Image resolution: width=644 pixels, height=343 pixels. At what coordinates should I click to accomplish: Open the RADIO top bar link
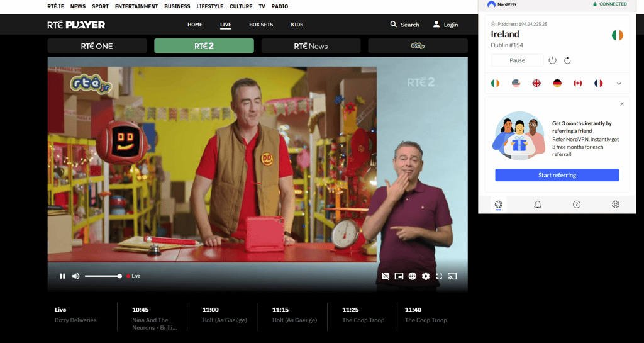(x=280, y=6)
